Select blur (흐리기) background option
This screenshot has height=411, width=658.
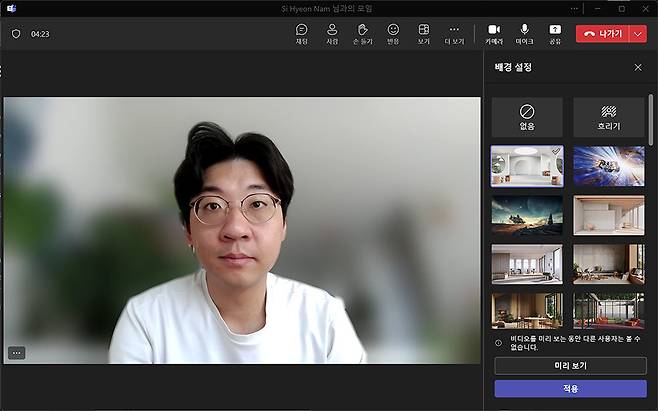click(x=608, y=117)
